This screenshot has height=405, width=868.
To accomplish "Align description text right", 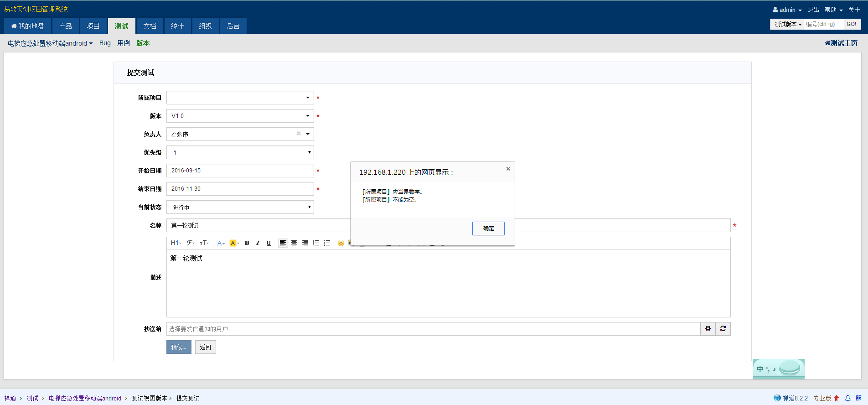I will [305, 243].
